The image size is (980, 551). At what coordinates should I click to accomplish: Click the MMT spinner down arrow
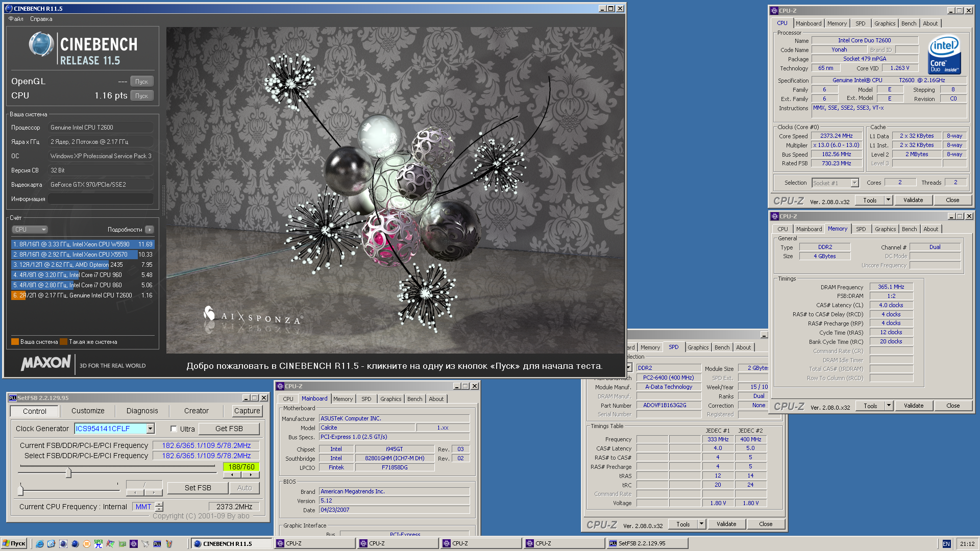click(159, 509)
